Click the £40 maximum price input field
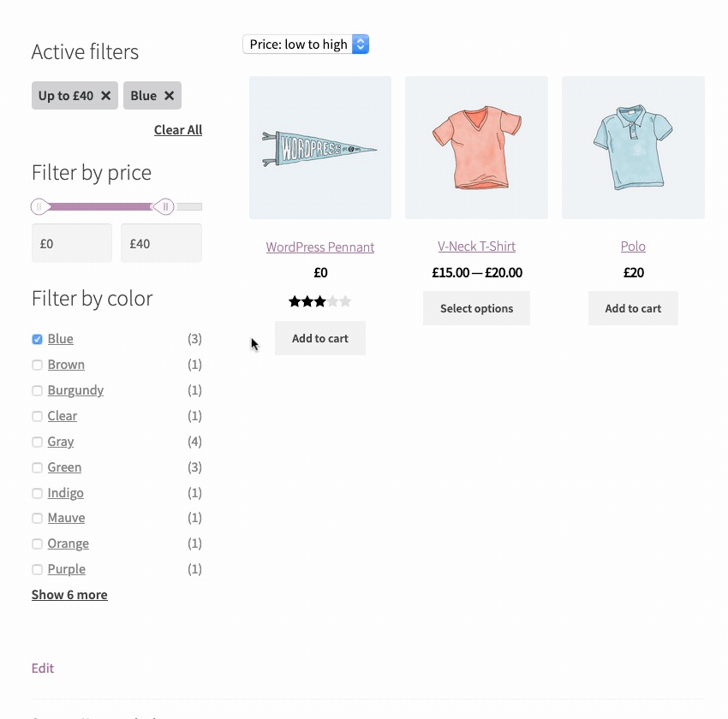 click(161, 243)
